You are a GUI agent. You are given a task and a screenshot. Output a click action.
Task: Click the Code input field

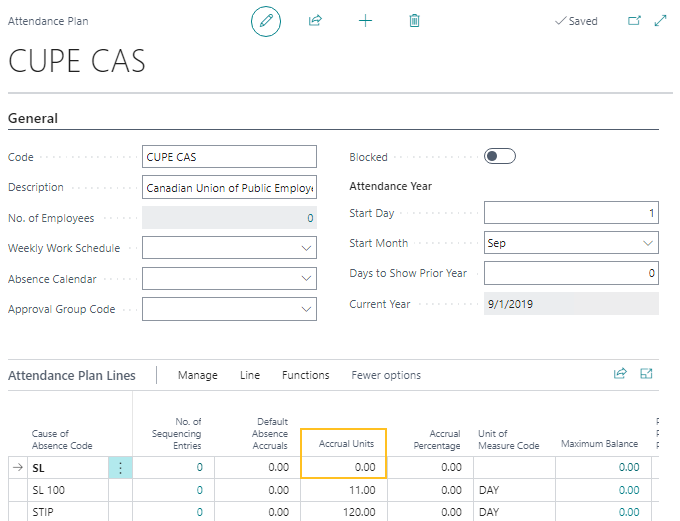pyautogui.click(x=229, y=157)
